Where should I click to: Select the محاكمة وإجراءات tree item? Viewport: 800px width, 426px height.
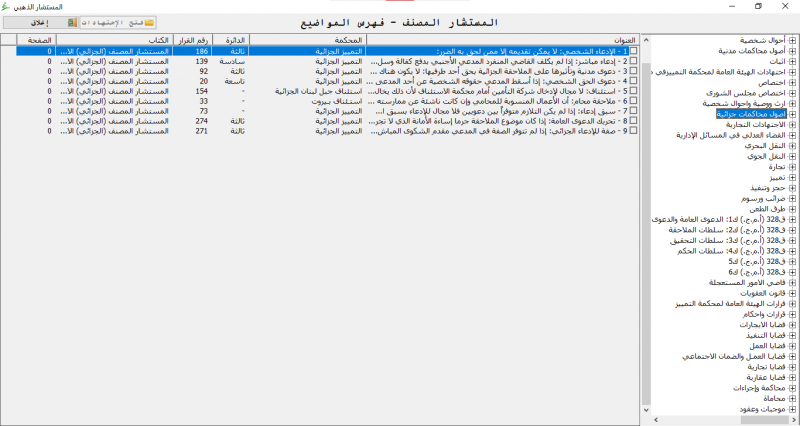[x=760, y=388]
